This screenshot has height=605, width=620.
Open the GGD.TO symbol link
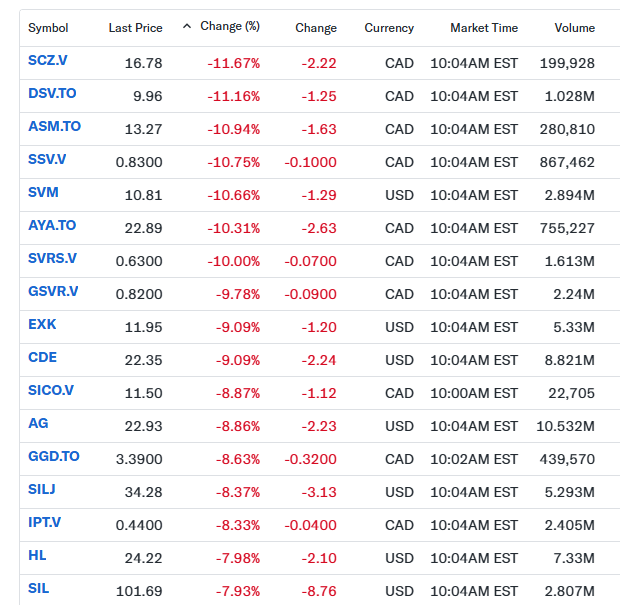click(54, 456)
